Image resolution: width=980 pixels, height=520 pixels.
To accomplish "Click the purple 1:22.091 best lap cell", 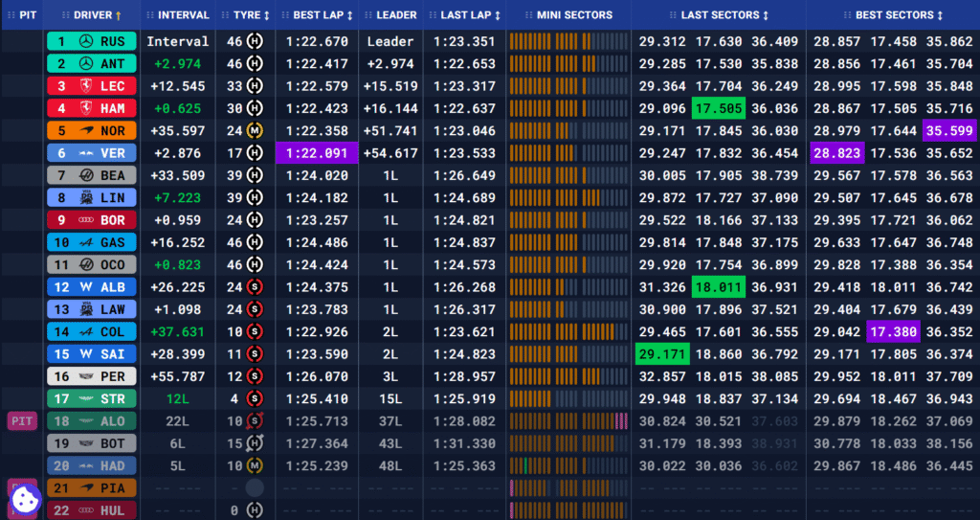I will 317,153.
